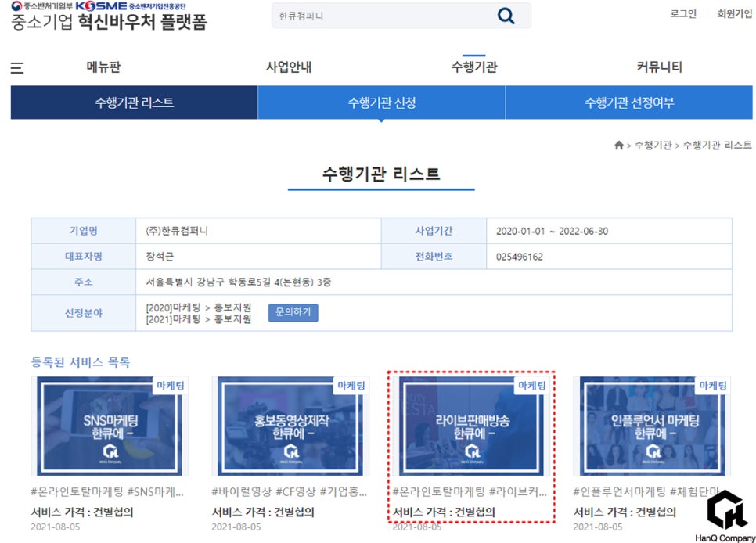This screenshot has width=756, height=543.
Task: Click the #바이럴영상 #CF영상 hashtags
Action: tap(290, 492)
